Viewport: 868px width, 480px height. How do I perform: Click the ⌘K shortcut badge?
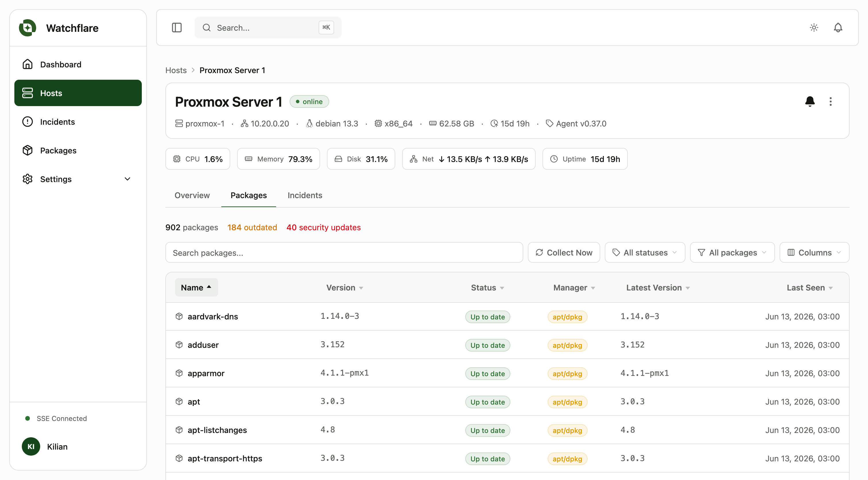[x=326, y=27]
